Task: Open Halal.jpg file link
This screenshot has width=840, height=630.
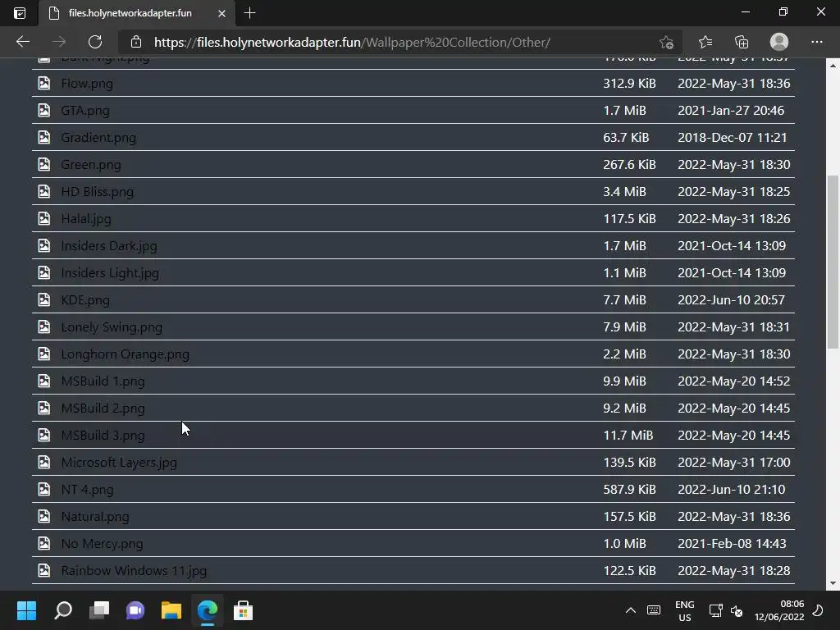Action: 86,218
